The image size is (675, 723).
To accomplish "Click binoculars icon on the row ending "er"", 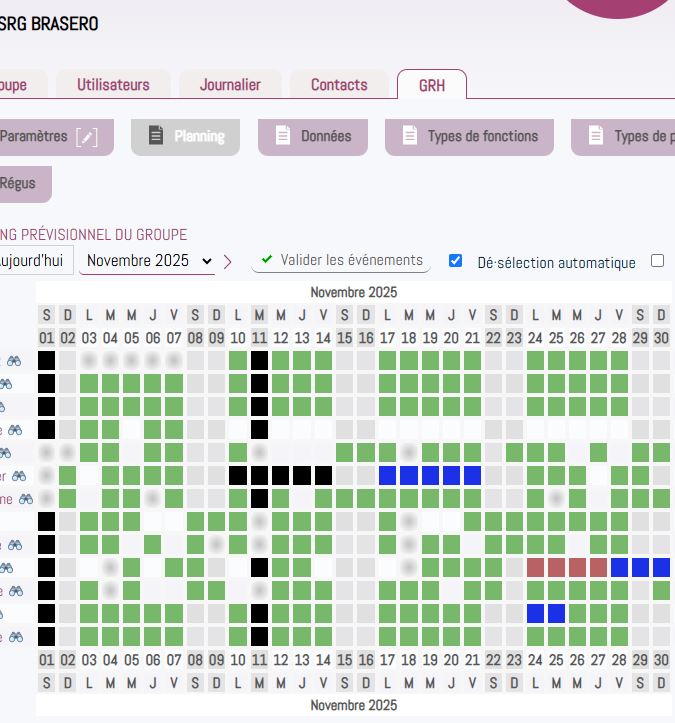I will [x=22, y=476].
